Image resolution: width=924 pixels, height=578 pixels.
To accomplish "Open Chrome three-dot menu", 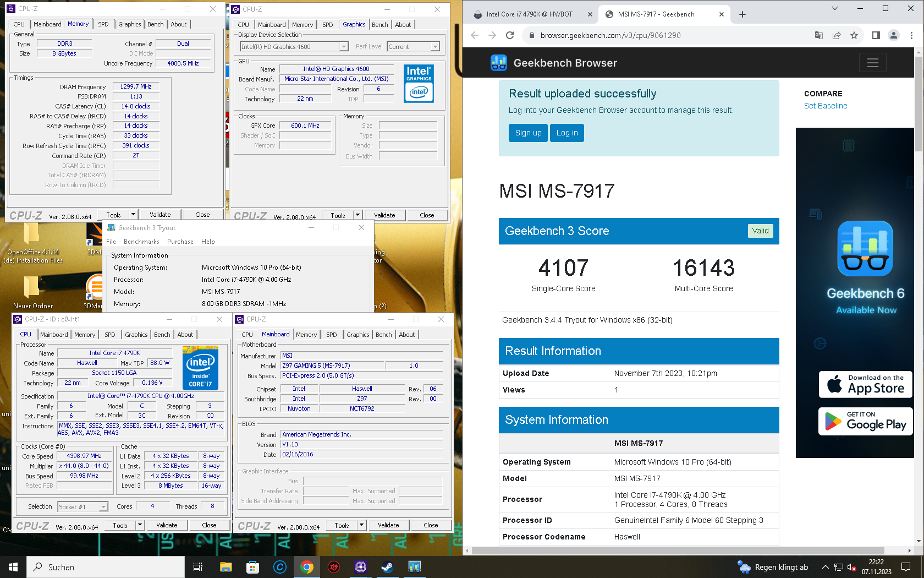I will pos(911,35).
